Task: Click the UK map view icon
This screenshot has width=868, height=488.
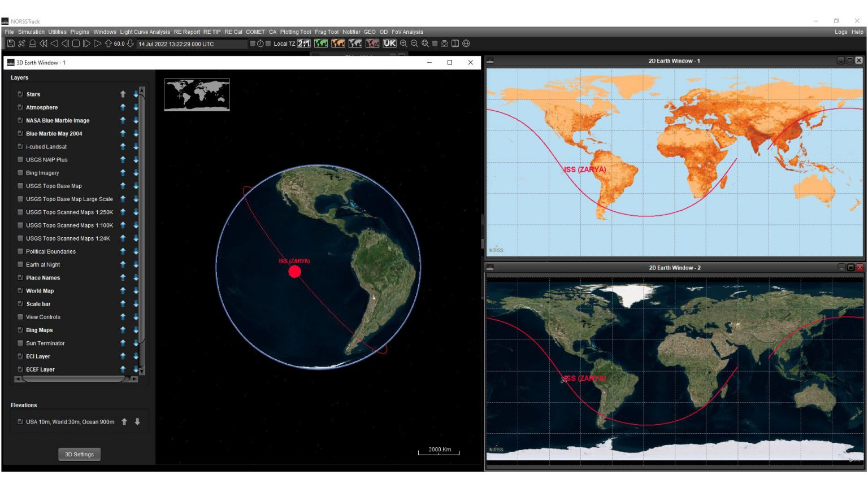Action: point(389,43)
